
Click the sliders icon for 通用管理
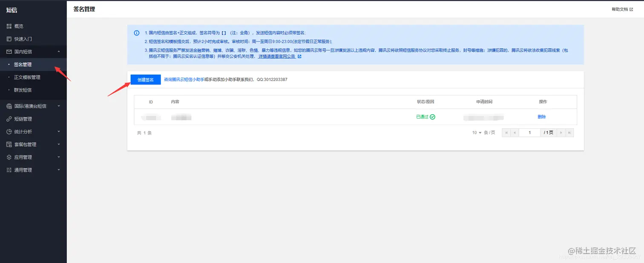[9, 170]
